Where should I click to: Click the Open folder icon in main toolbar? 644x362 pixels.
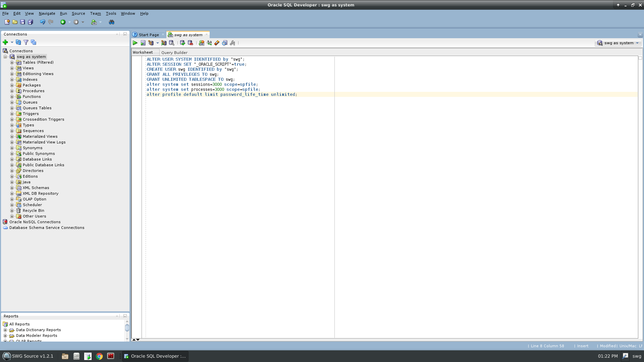click(x=15, y=22)
